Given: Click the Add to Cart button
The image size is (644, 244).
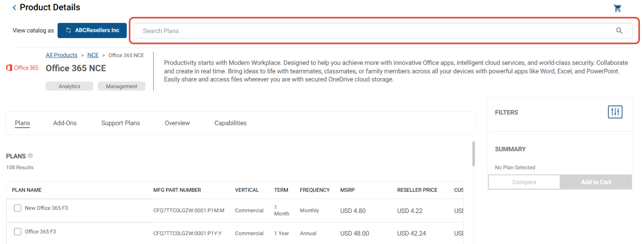Looking at the screenshot, I should coord(596,182).
